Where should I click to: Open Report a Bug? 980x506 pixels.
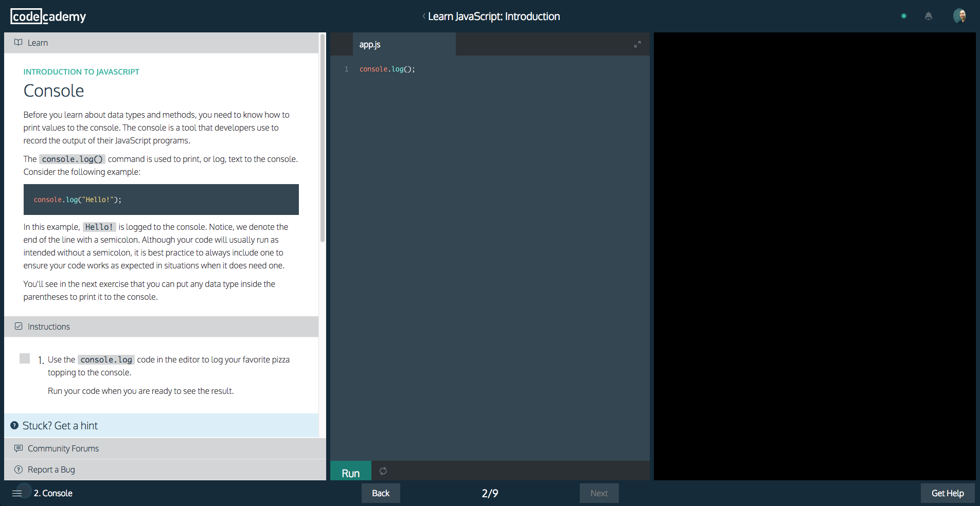tap(165, 469)
